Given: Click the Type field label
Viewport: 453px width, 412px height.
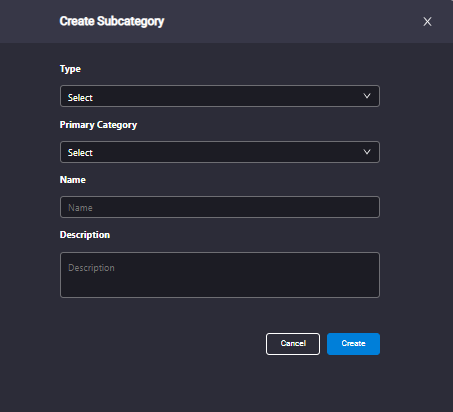Looking at the screenshot, I should (x=70, y=69).
